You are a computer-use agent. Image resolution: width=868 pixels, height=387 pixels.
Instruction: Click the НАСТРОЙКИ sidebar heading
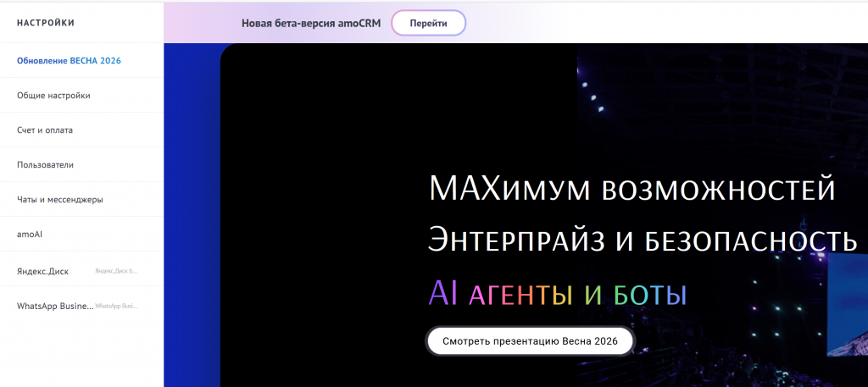(x=46, y=23)
